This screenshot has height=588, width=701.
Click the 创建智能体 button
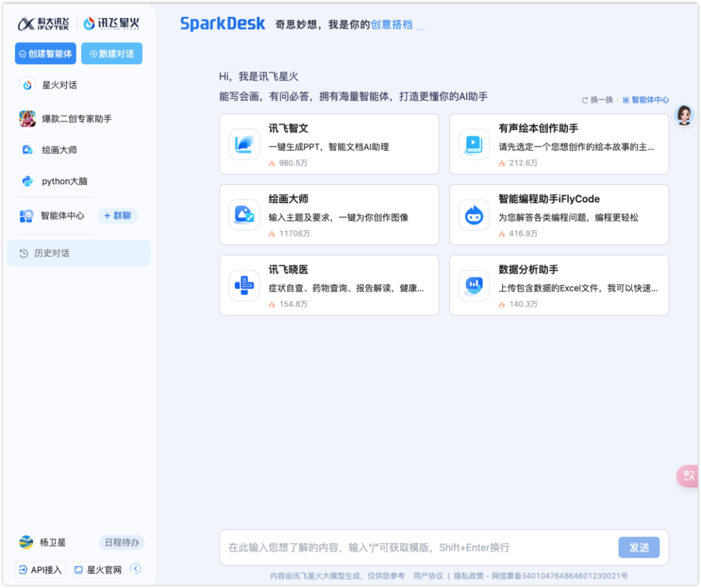(45, 53)
